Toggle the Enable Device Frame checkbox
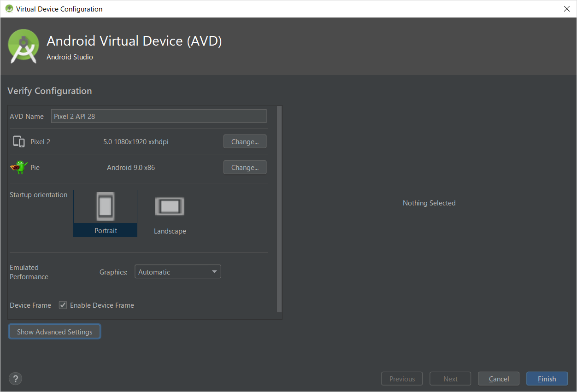 pyautogui.click(x=63, y=305)
